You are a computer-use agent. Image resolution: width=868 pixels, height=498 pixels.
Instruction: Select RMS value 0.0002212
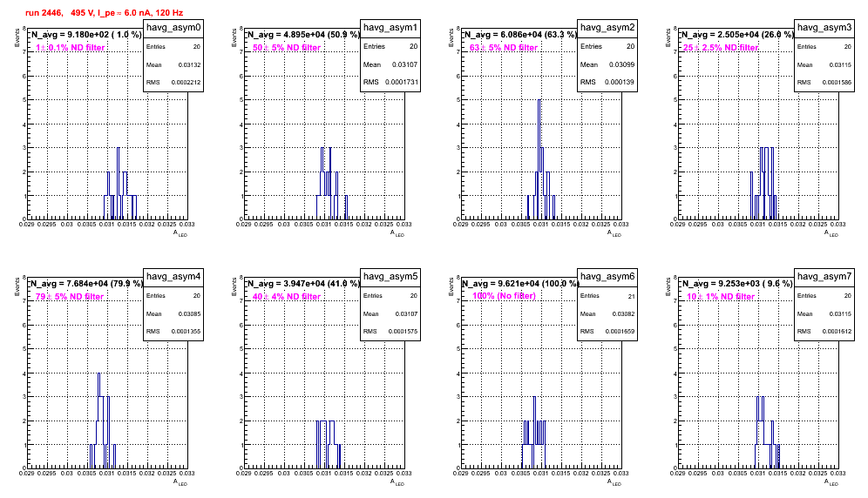(x=186, y=82)
